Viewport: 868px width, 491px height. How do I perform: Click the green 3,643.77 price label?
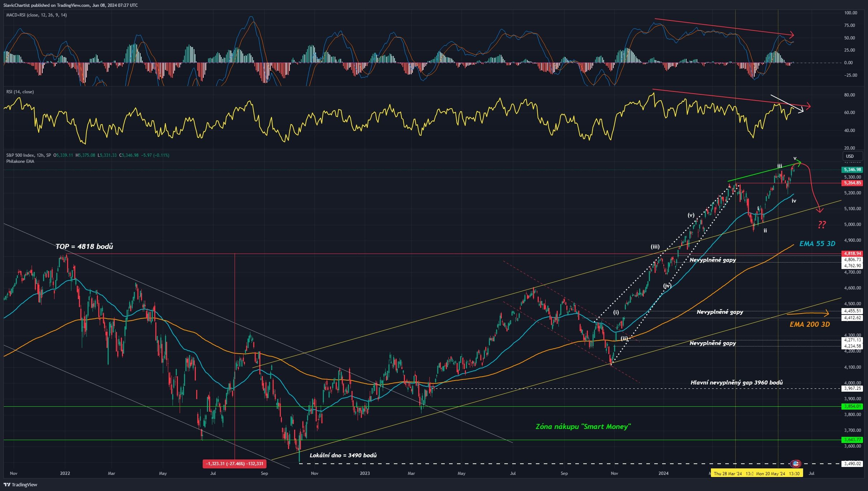pos(852,440)
